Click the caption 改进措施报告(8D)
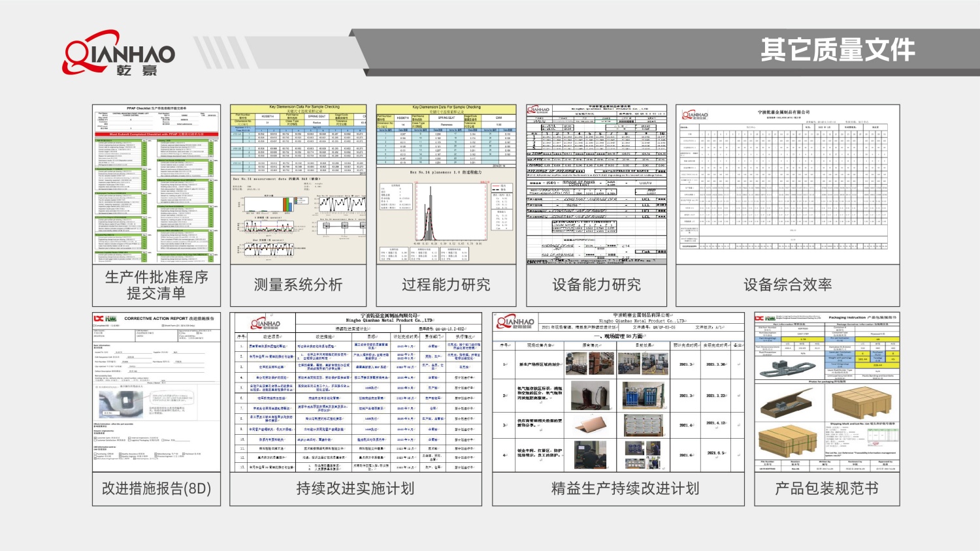Image resolution: width=980 pixels, height=551 pixels. [x=156, y=488]
